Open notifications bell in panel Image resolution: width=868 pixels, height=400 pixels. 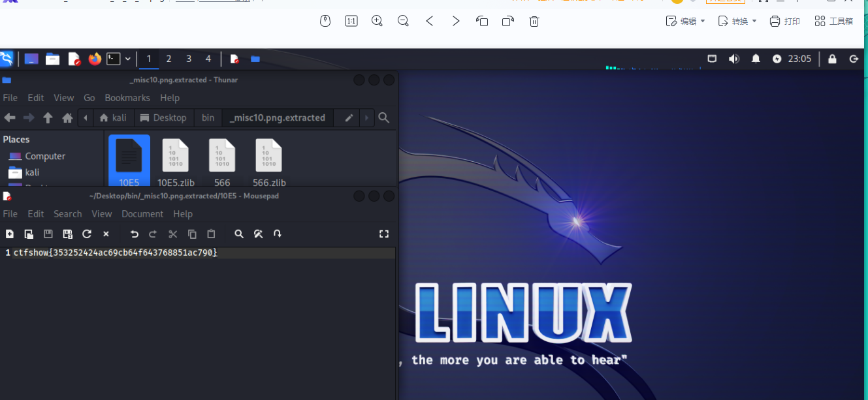[756, 59]
